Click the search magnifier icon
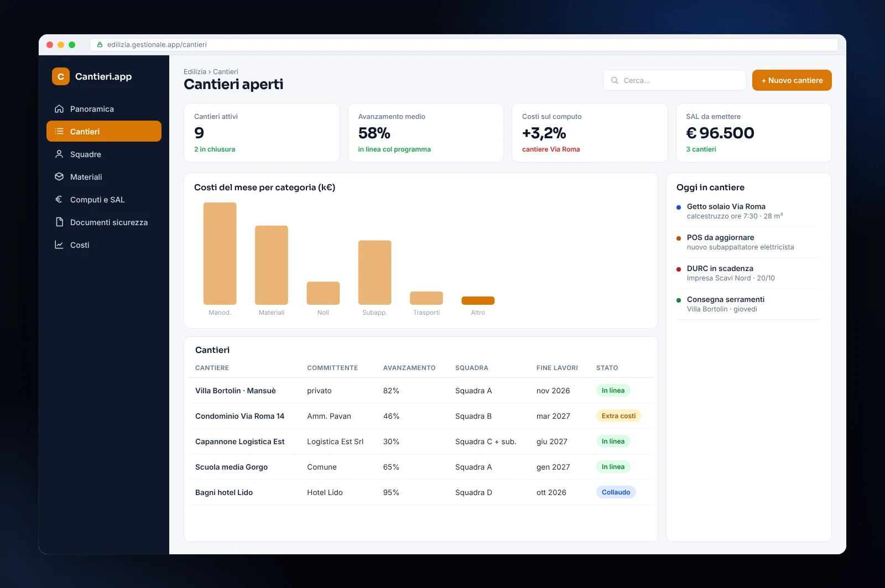Viewport: 885px width, 588px height. coord(615,80)
